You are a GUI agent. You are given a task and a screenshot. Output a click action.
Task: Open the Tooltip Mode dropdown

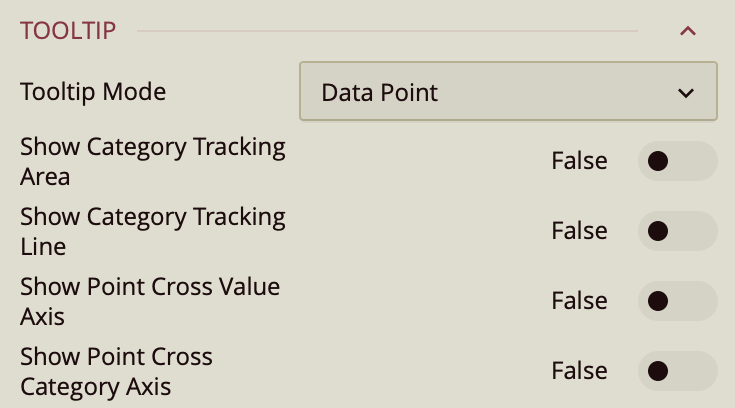coord(507,92)
